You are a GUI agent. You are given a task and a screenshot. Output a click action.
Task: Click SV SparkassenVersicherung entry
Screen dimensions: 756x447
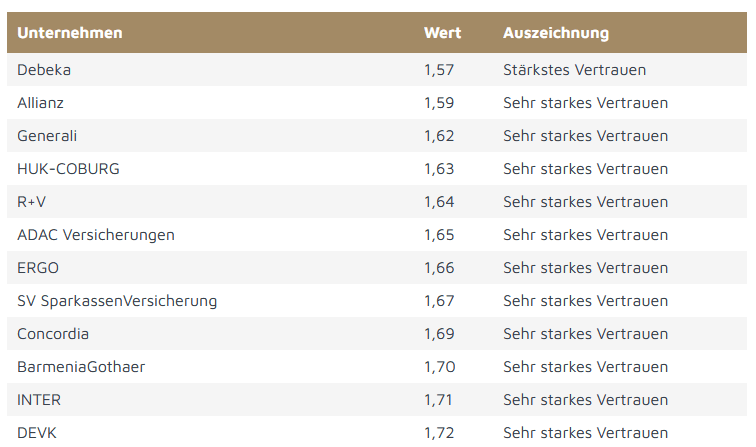[117, 301]
